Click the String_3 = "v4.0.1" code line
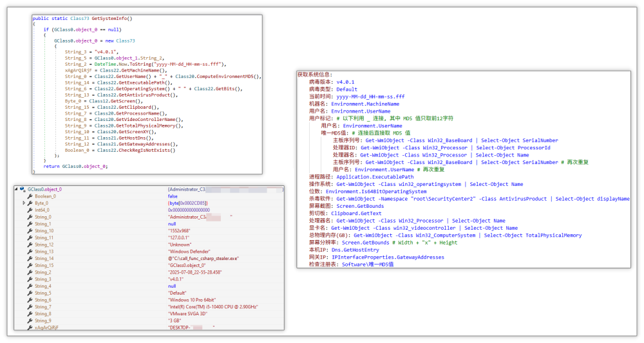 point(91,51)
